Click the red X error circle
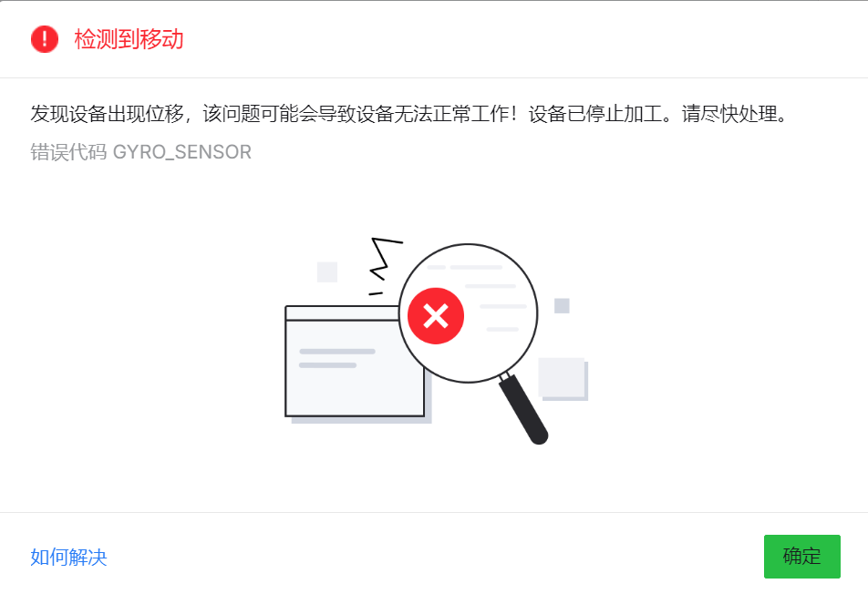The image size is (868, 594). [436, 316]
